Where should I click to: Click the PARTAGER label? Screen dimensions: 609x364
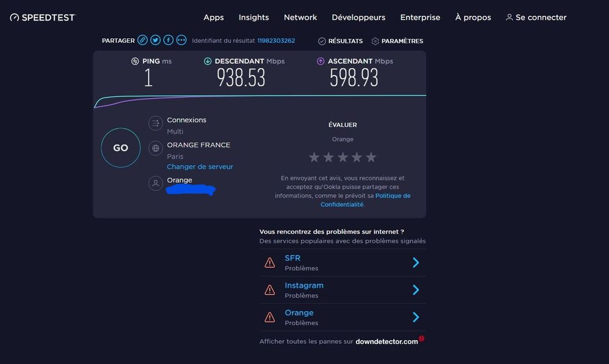click(x=118, y=40)
